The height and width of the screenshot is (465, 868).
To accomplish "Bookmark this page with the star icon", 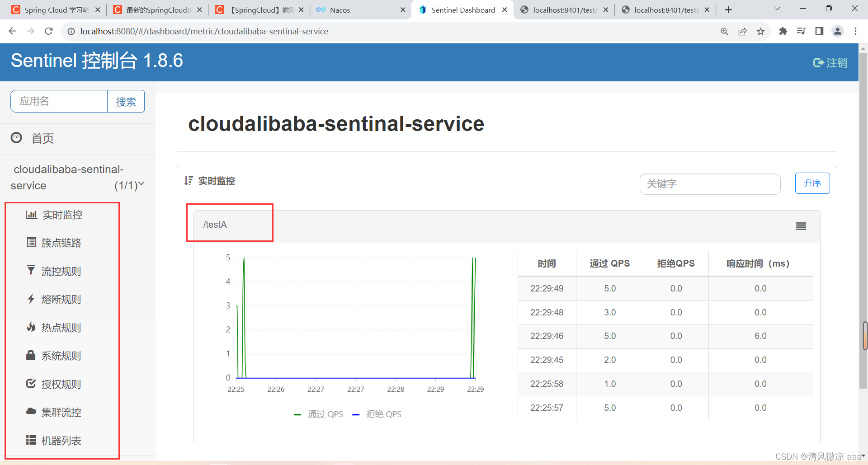I will [760, 31].
